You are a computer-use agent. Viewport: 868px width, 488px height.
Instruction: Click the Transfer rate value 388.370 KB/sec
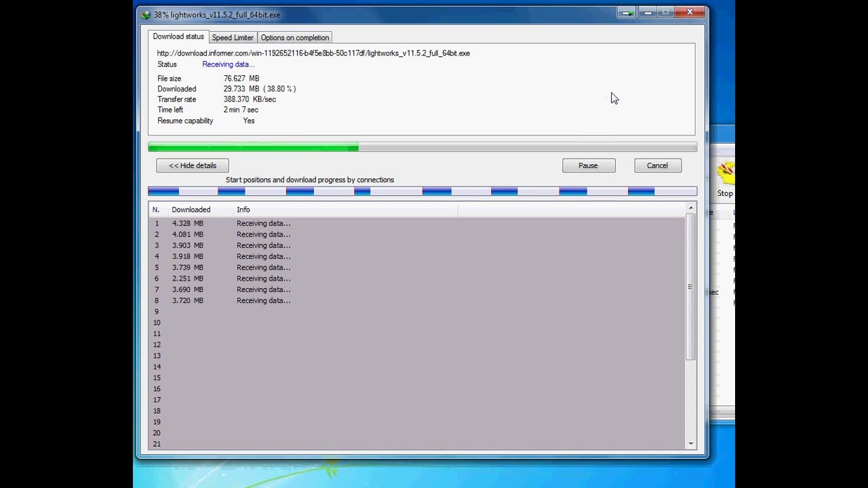(250, 99)
